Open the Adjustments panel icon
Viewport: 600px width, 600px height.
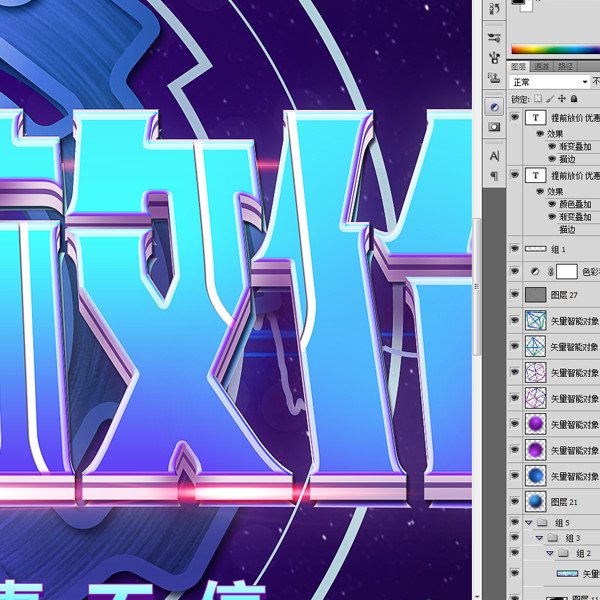coord(494,107)
